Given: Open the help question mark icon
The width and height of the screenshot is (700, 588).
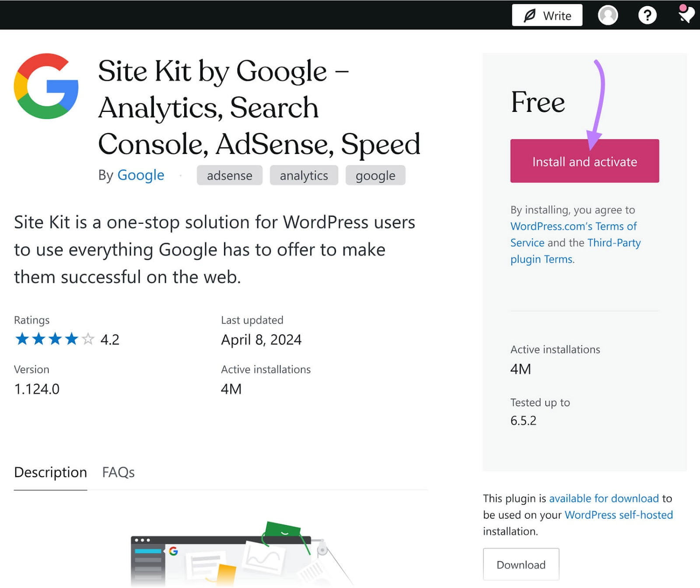Looking at the screenshot, I should pos(647,15).
